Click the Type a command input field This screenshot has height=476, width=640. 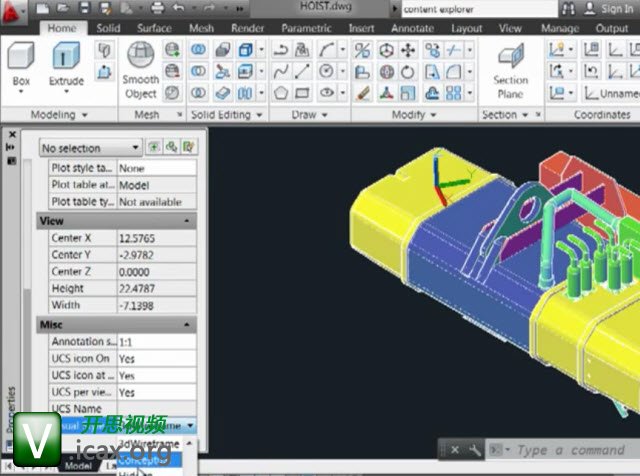(x=570, y=450)
